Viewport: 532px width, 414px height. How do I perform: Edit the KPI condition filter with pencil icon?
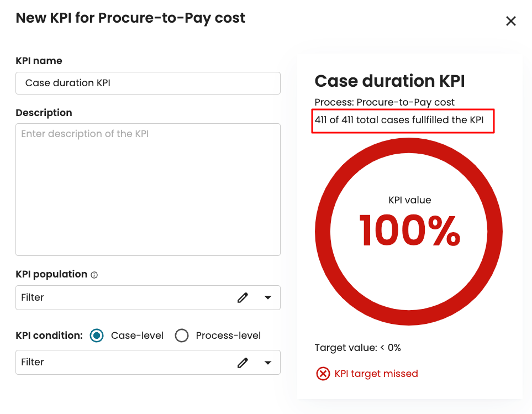(x=243, y=362)
